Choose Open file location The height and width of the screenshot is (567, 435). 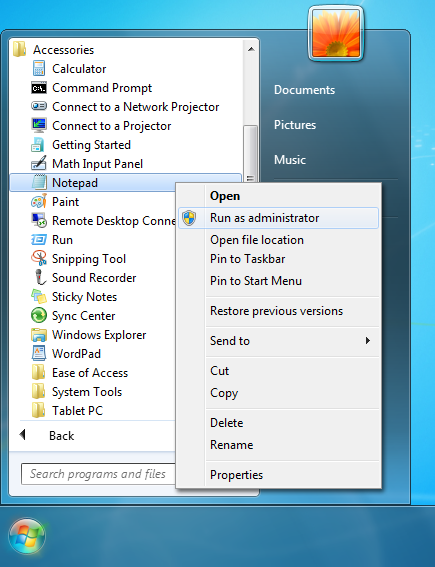[278, 240]
